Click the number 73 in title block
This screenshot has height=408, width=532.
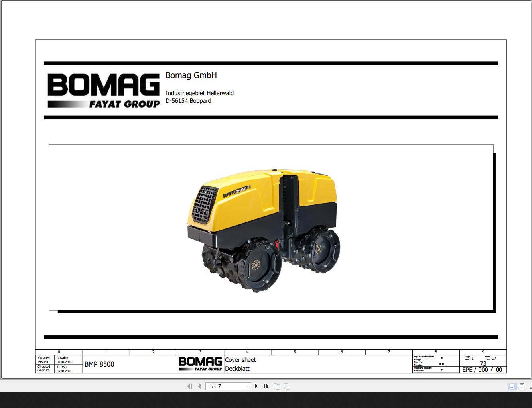tap(483, 364)
